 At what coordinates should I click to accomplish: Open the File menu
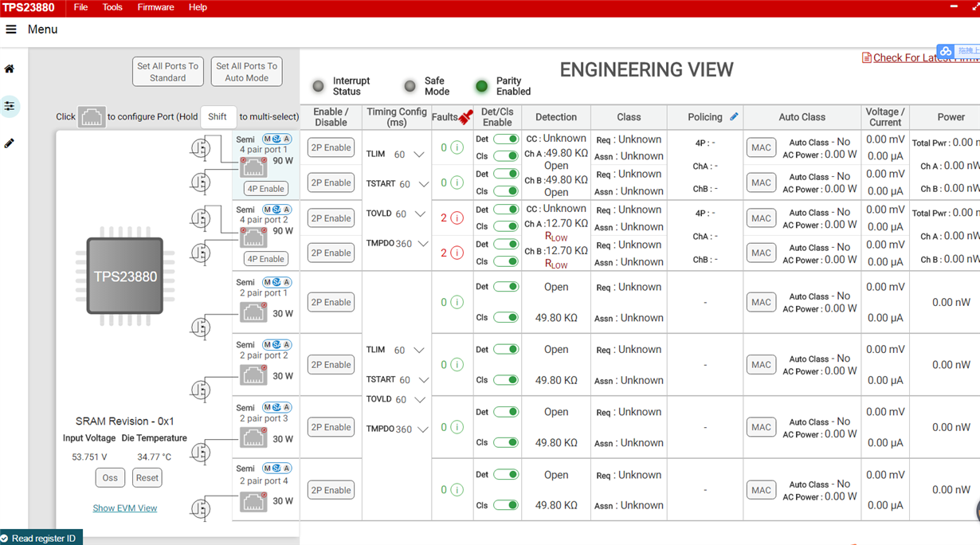tap(81, 7)
